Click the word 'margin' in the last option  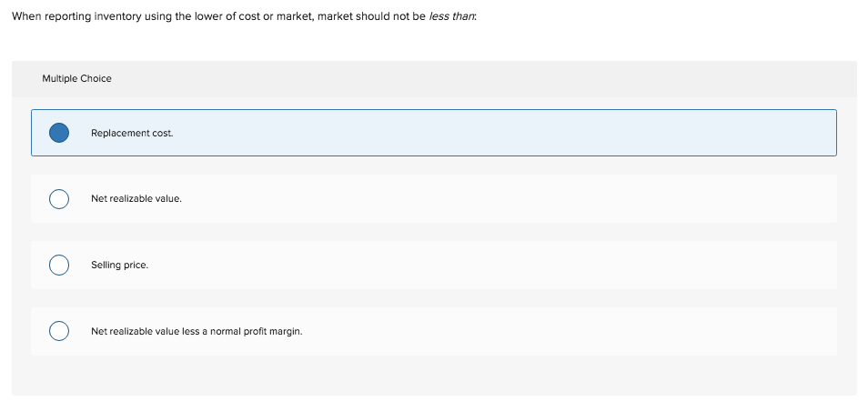tap(287, 332)
